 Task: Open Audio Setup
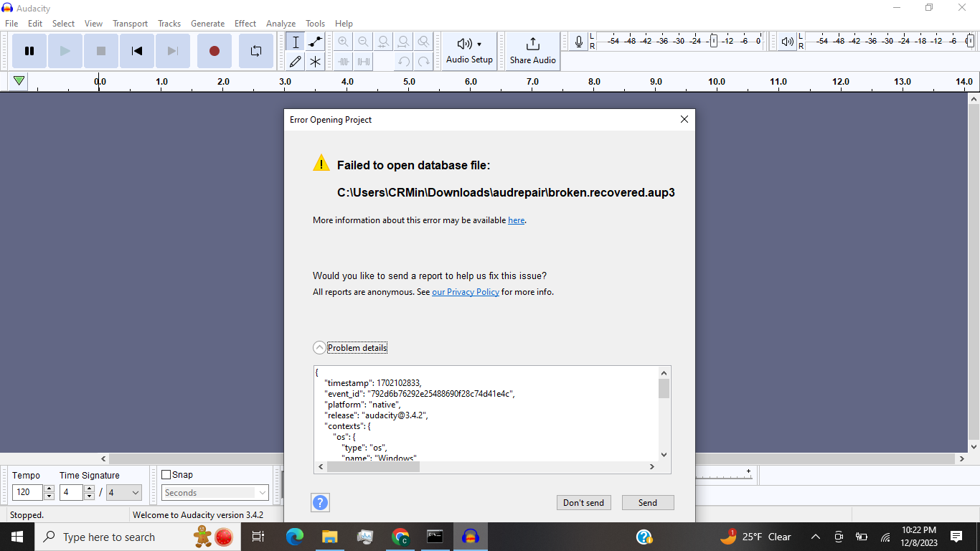pos(469,51)
